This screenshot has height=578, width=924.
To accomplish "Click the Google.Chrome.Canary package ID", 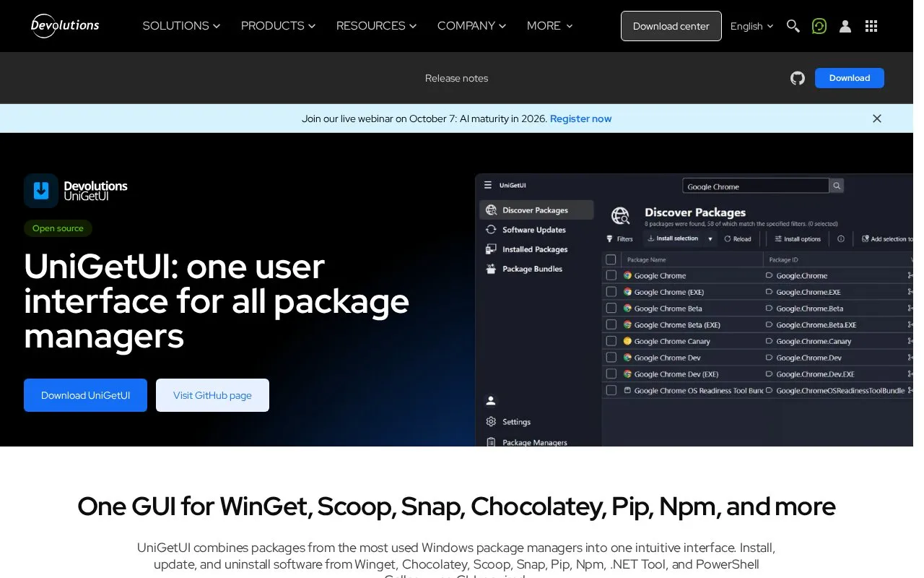I will click(814, 341).
